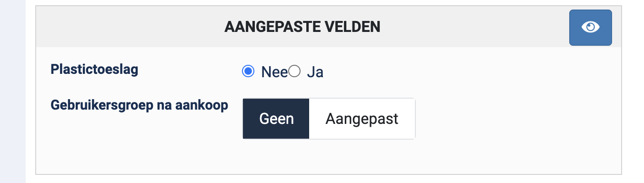Switch user group option to Aangepast
The width and height of the screenshot is (644, 183).
pyautogui.click(x=362, y=119)
